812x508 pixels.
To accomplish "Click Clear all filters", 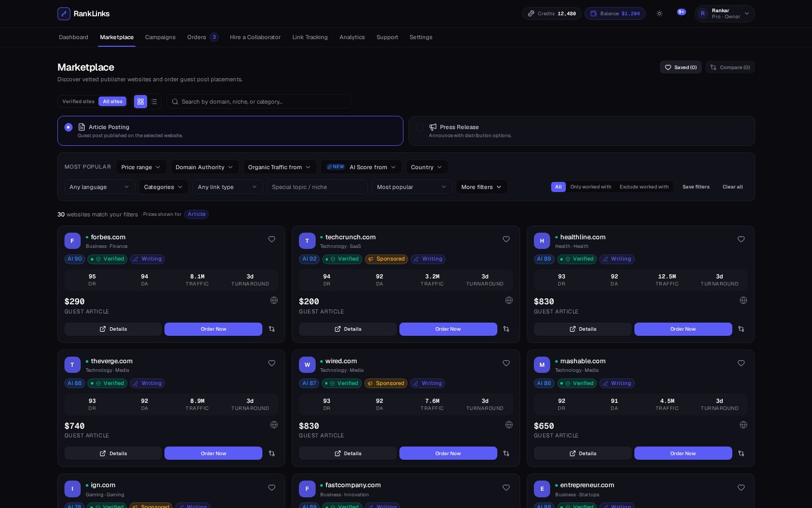I will (732, 187).
